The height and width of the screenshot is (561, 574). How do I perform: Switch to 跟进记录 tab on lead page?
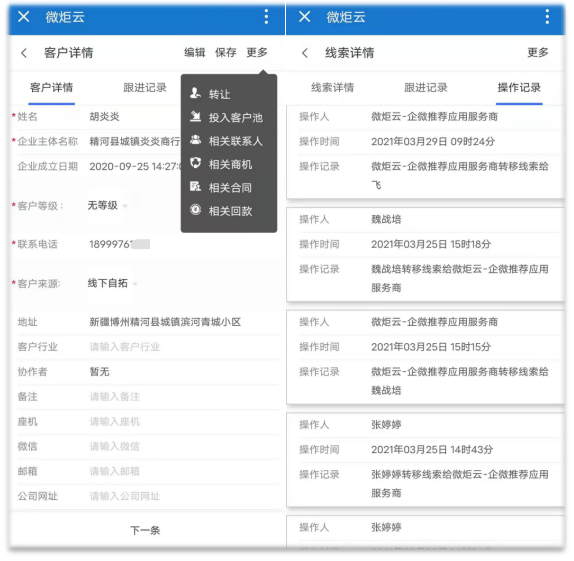coord(426,88)
